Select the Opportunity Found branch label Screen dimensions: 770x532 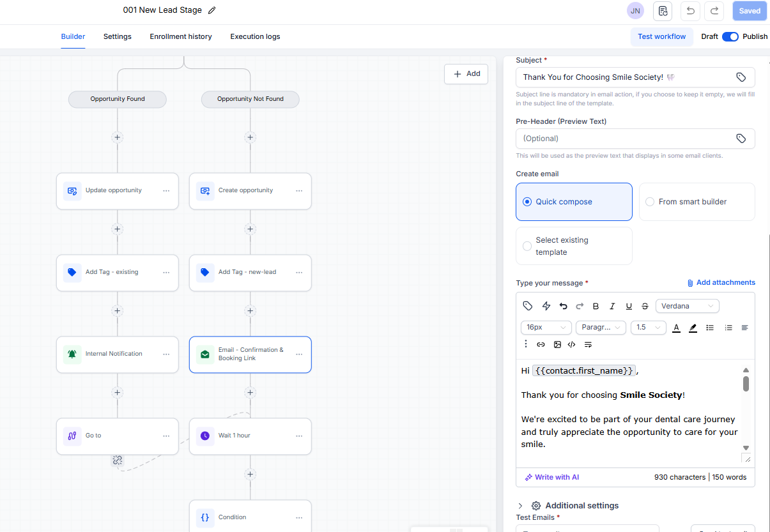coord(118,99)
